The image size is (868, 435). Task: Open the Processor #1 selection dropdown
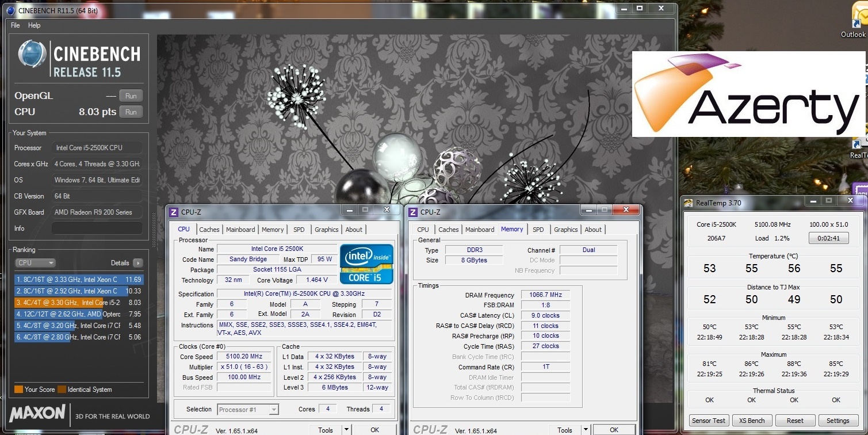pos(248,410)
